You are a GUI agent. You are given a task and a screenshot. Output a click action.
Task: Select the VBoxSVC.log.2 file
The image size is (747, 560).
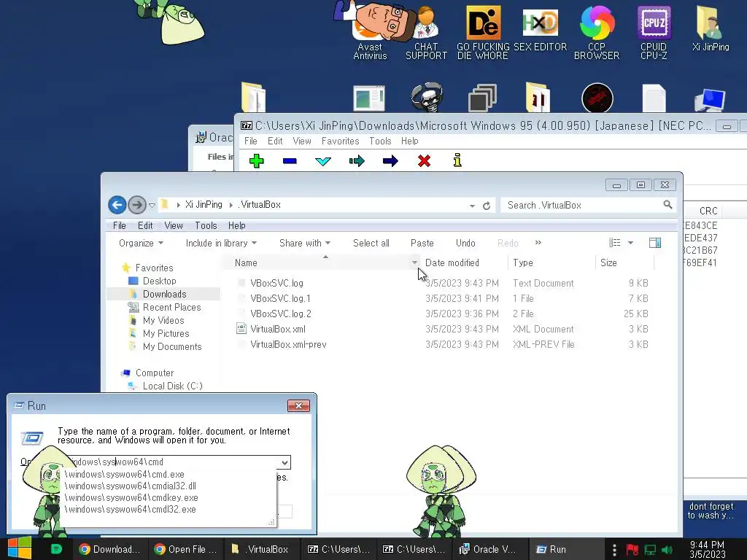(281, 314)
